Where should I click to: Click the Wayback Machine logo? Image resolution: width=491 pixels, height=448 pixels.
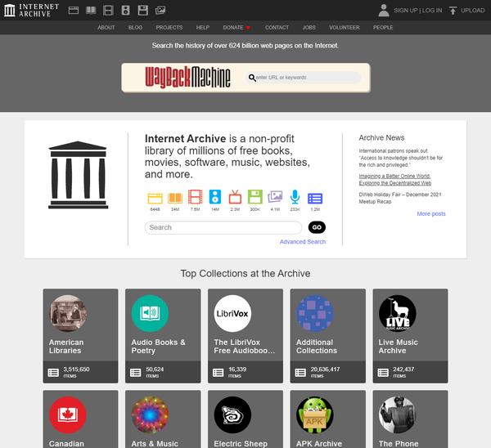[188, 78]
